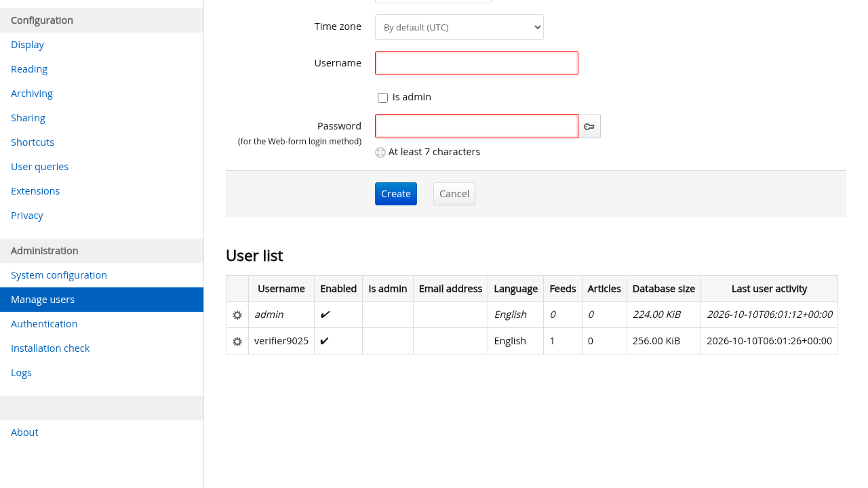Click the Language column header
Viewport: 868px width, 488px height.
click(x=515, y=289)
